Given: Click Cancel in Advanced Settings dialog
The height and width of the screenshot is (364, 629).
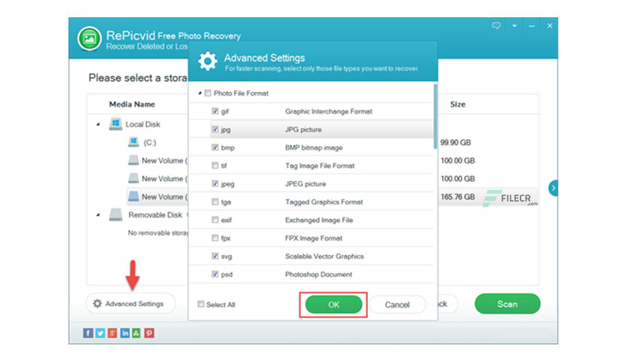Looking at the screenshot, I should [397, 305].
